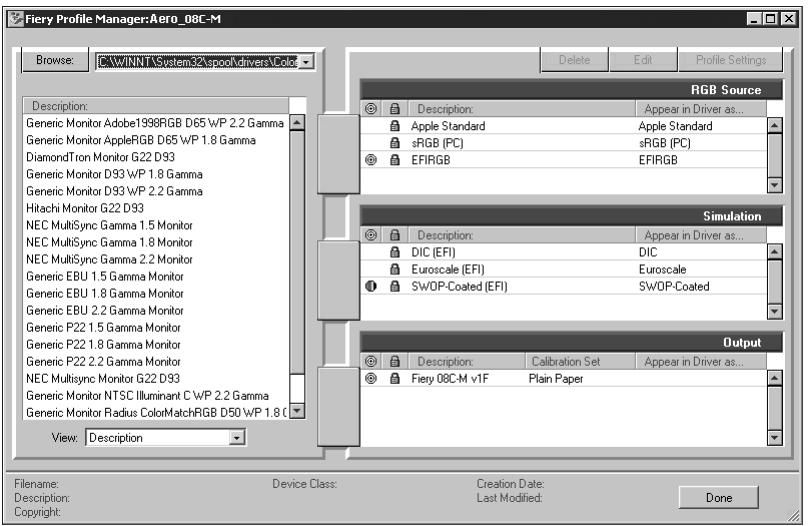This screenshot has height=526, width=809.
Task: Click Output scroll down arrow
Action: coord(774,438)
